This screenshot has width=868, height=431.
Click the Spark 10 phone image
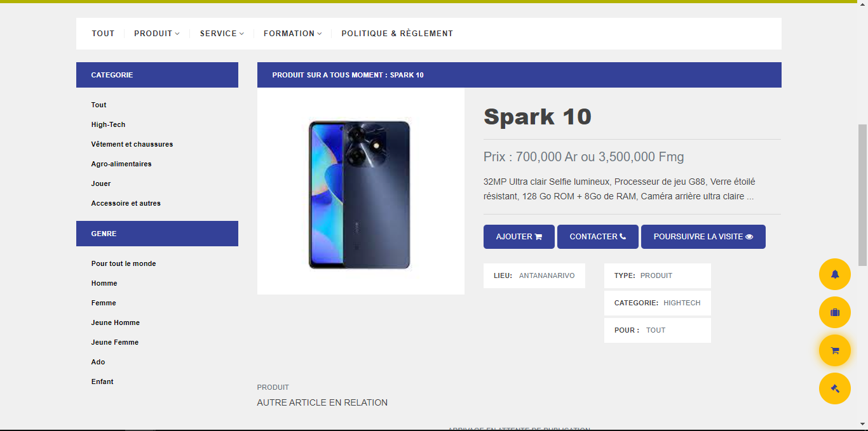[x=360, y=193]
